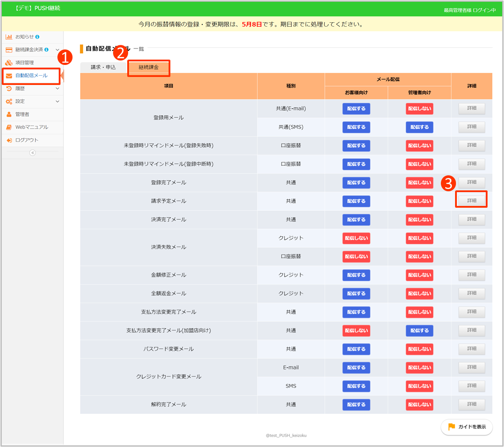Click the 継続課金決済 credit card icon

click(x=9, y=50)
